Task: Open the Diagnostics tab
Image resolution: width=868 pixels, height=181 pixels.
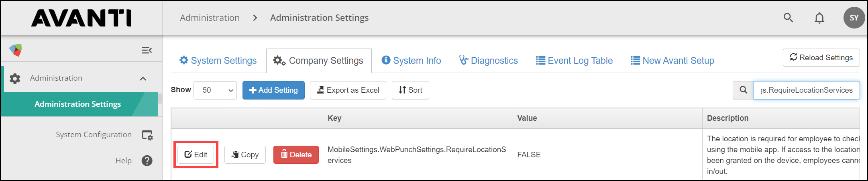Action: [489, 61]
